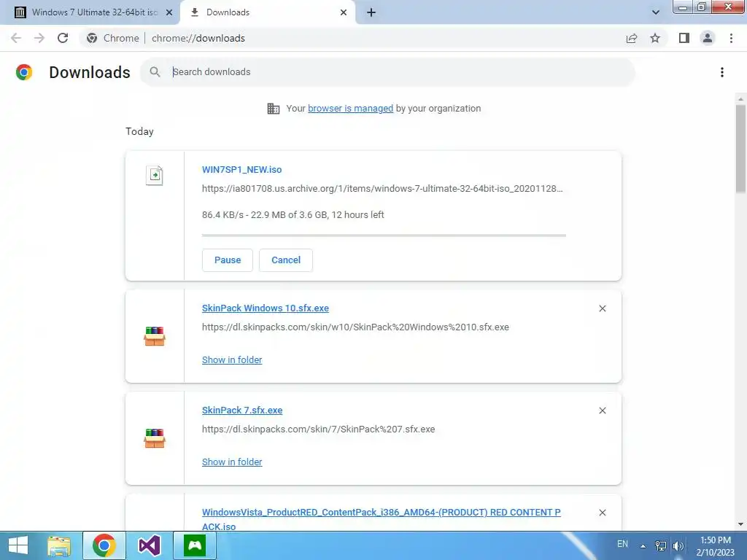
Task: Click the WIN7SP1_NEW.iso file icon
Action: click(155, 175)
